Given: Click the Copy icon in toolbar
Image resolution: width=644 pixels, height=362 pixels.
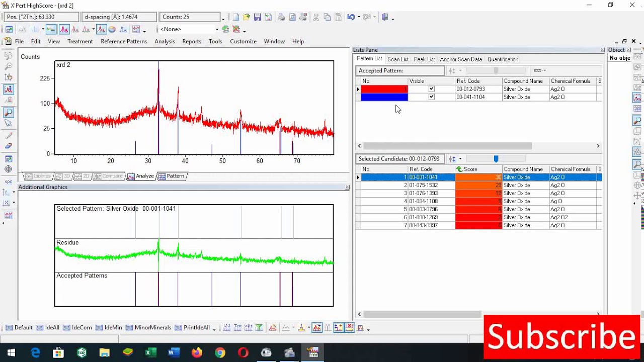Looking at the screenshot, I should click(327, 17).
